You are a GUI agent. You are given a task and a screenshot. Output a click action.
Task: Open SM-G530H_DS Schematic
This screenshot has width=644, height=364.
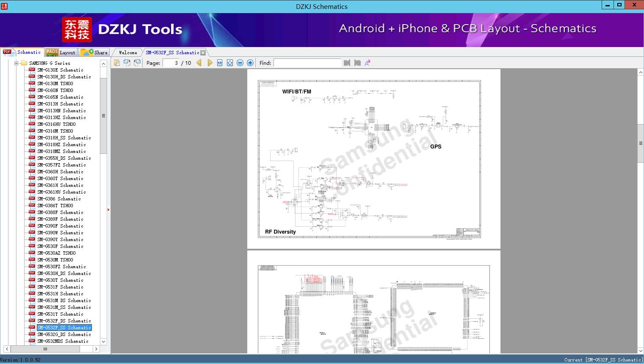[x=64, y=273]
